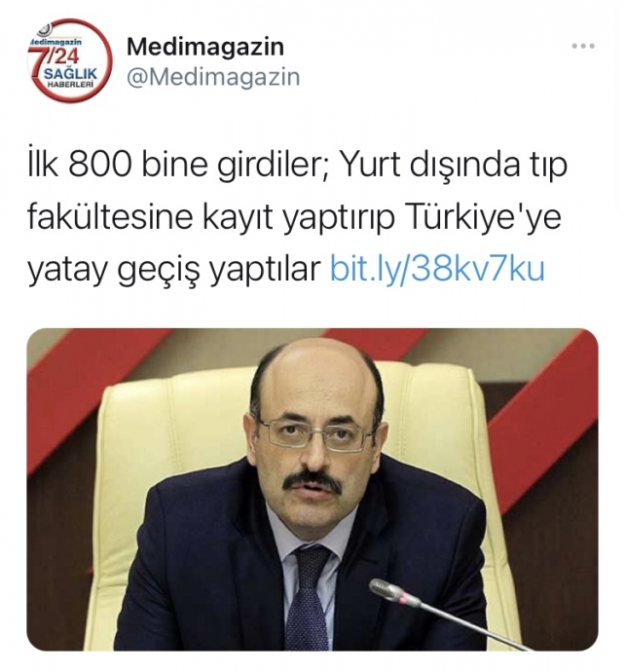This screenshot has width=625, height=672.
Task: Click the HABERLERİ text inside the avatar
Action: pos(71,84)
